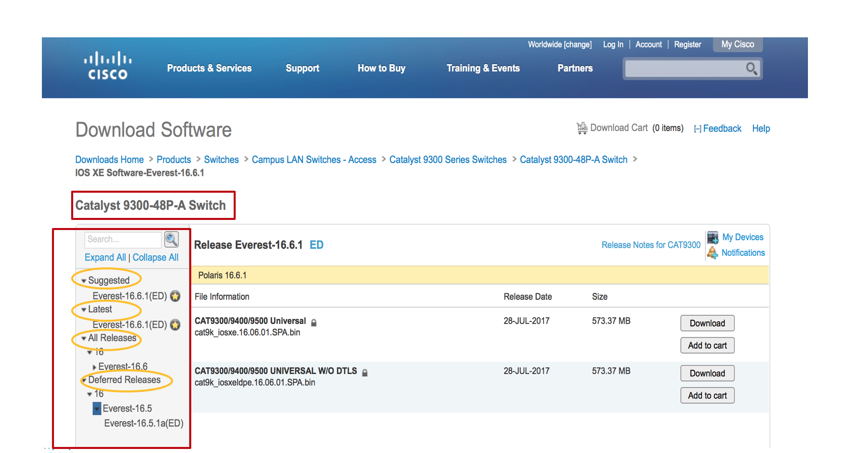Image resolution: width=868 pixels, height=453 pixels.
Task: Download CAT9300/9400/9500 Universal image
Action: (x=707, y=323)
